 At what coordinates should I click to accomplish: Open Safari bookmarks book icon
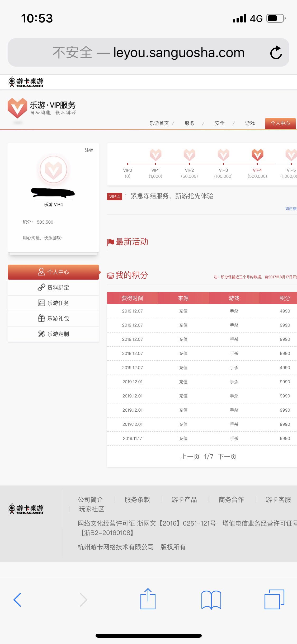click(x=211, y=600)
